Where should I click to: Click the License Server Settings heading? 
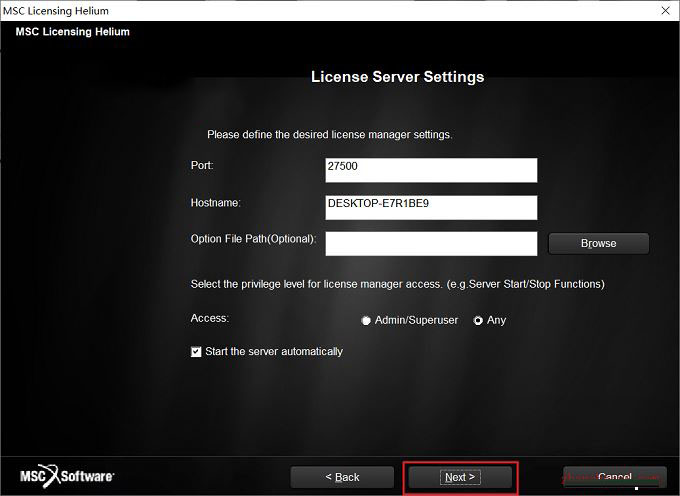(x=397, y=77)
